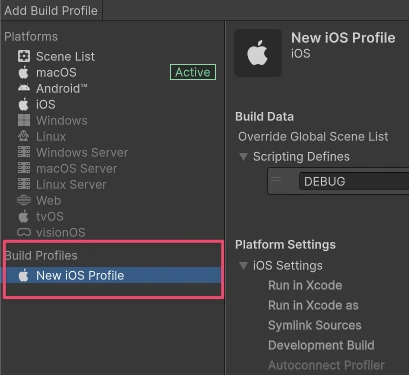This screenshot has height=375, width=409.
Task: Select the visionOS headset icon
Action: (24, 232)
